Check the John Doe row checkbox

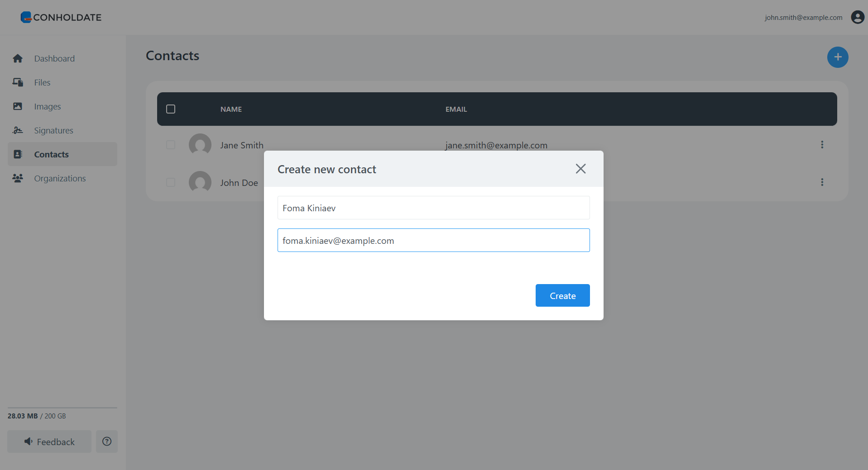point(171,182)
